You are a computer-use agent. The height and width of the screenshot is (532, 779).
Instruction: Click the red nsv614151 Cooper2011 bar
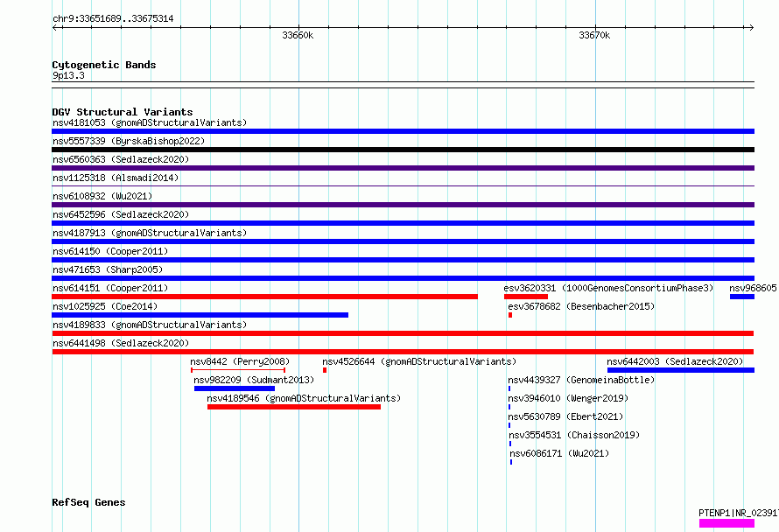point(265,297)
